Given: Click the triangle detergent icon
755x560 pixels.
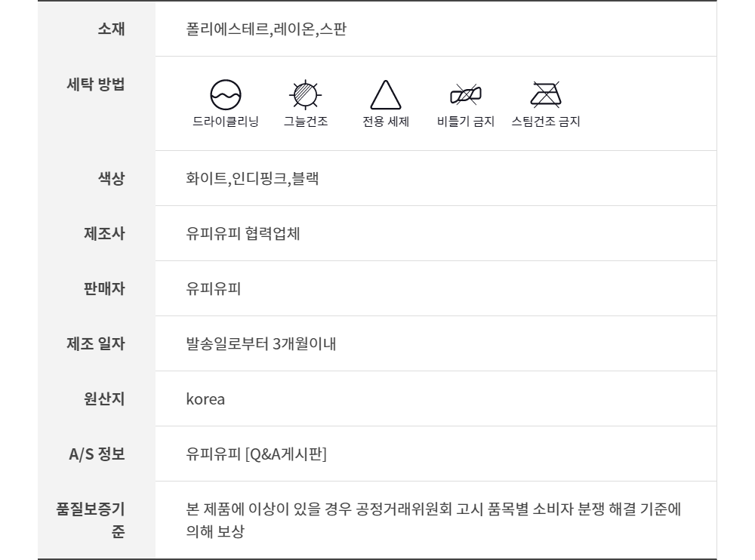Looking at the screenshot, I should pos(385,94).
